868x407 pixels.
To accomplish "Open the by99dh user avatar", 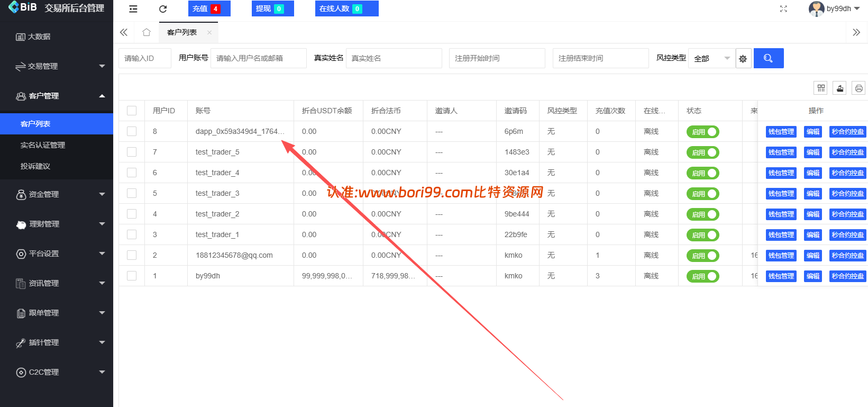I will coord(816,8).
